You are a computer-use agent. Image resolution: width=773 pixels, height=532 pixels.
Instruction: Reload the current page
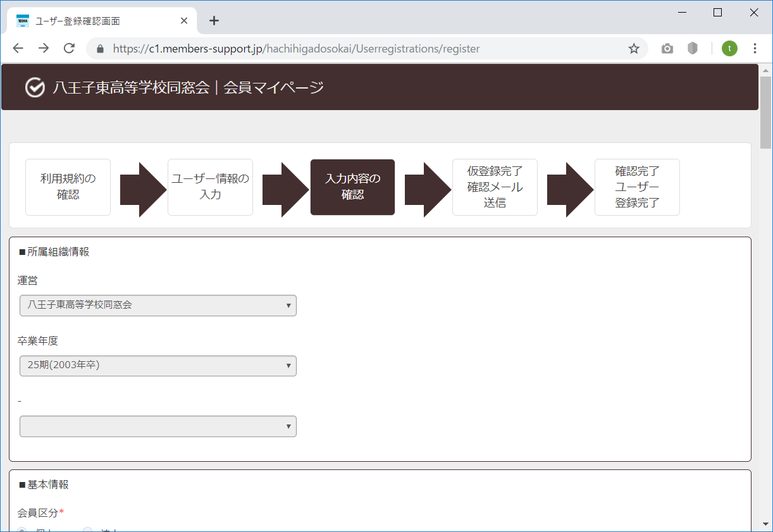point(70,49)
